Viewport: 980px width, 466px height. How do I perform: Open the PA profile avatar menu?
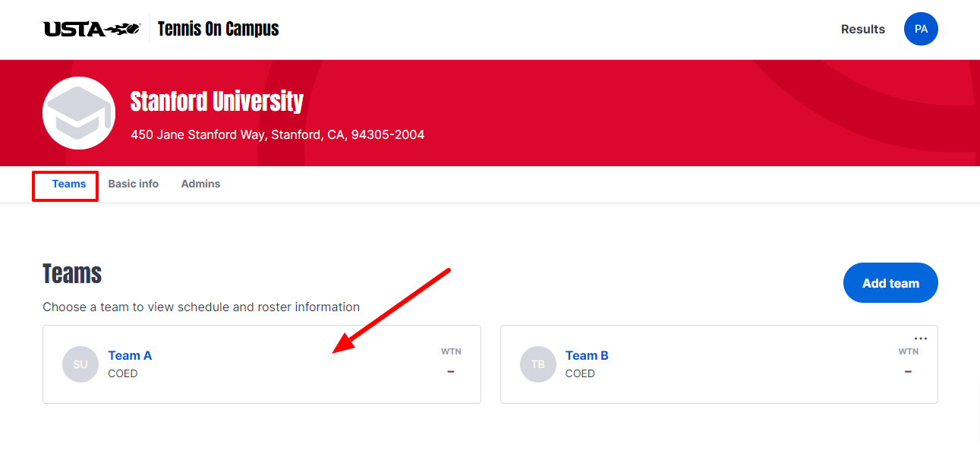coord(921,29)
